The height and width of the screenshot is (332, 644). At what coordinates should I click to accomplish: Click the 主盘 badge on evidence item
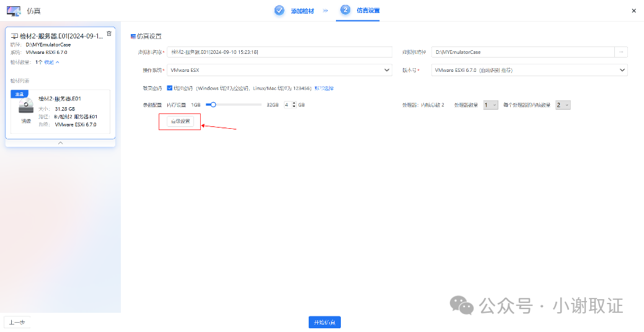[19, 94]
